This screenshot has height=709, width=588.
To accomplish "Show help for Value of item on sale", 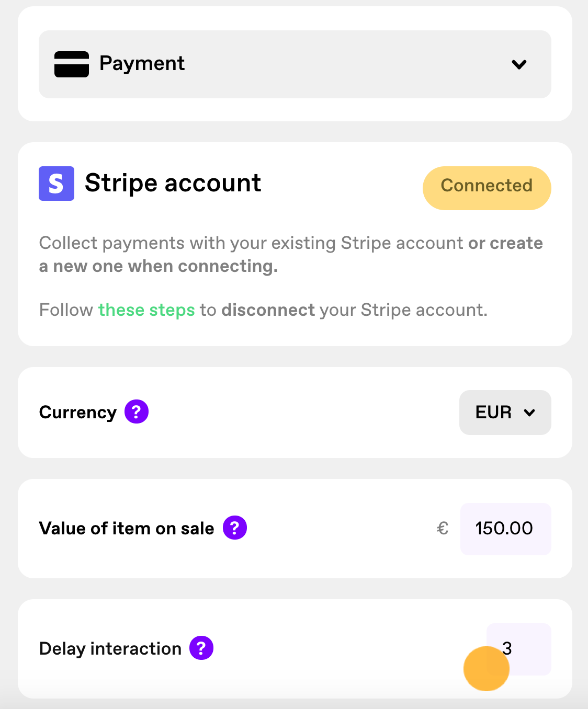I will 235,528.
